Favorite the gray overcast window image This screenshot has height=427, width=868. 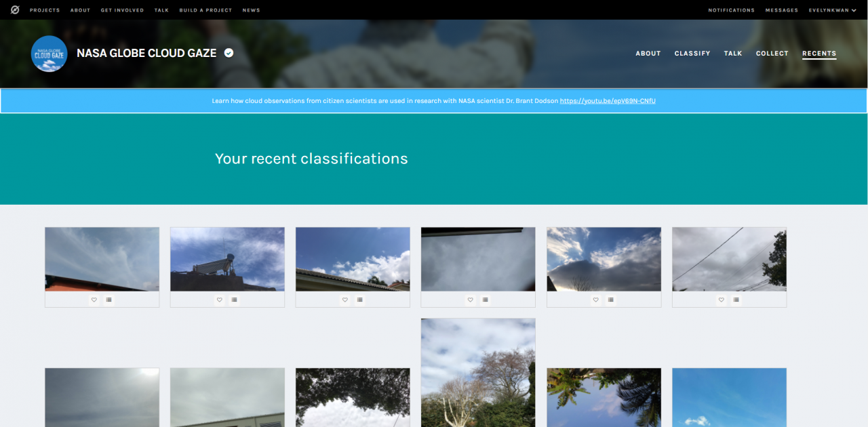tap(471, 300)
